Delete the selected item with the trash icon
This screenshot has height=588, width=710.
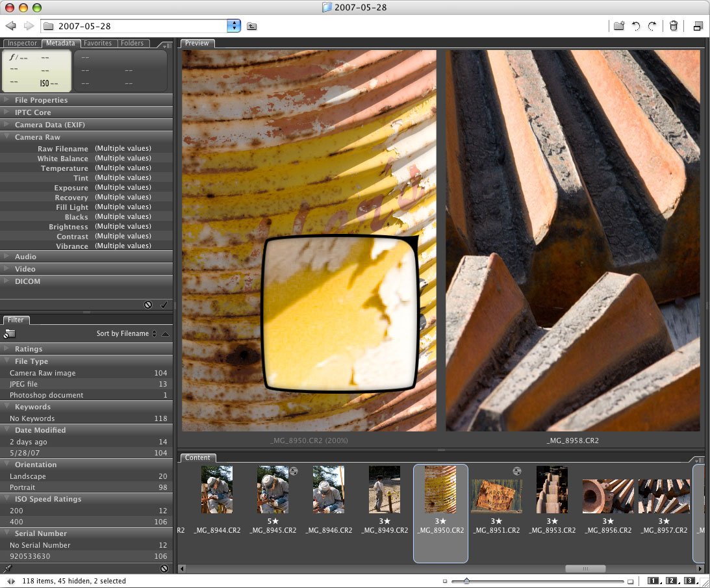pyautogui.click(x=674, y=26)
